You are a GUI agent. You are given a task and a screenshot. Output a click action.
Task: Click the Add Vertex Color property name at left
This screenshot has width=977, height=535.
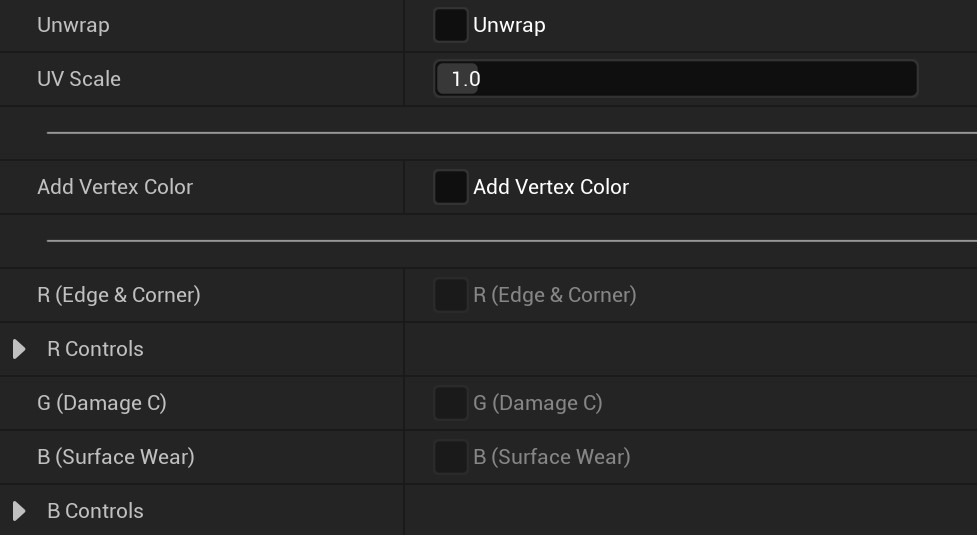[115, 187]
